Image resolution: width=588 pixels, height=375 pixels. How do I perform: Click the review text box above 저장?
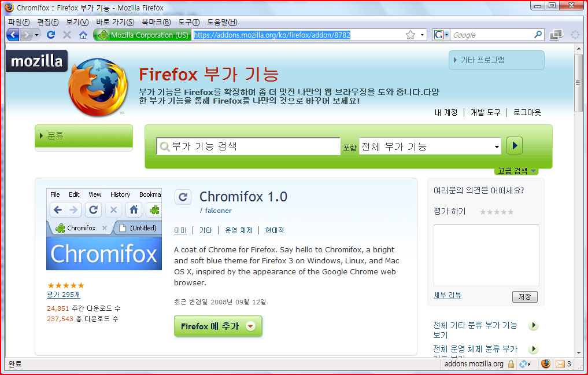486,256
